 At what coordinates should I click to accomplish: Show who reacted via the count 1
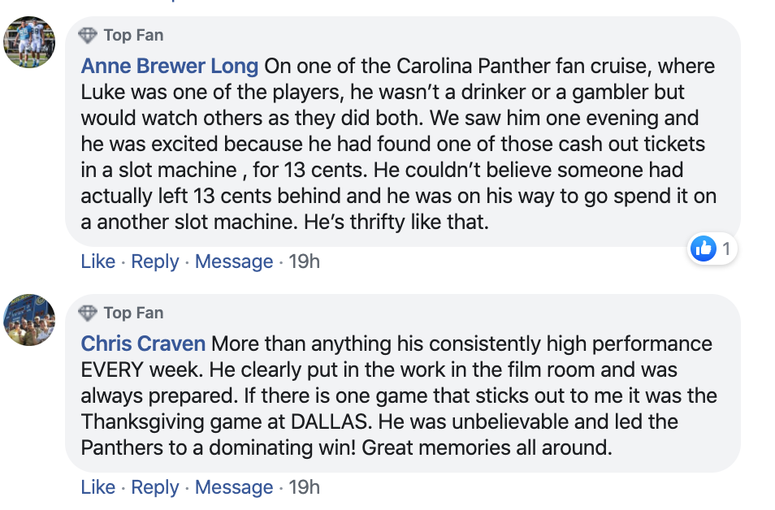(x=727, y=248)
